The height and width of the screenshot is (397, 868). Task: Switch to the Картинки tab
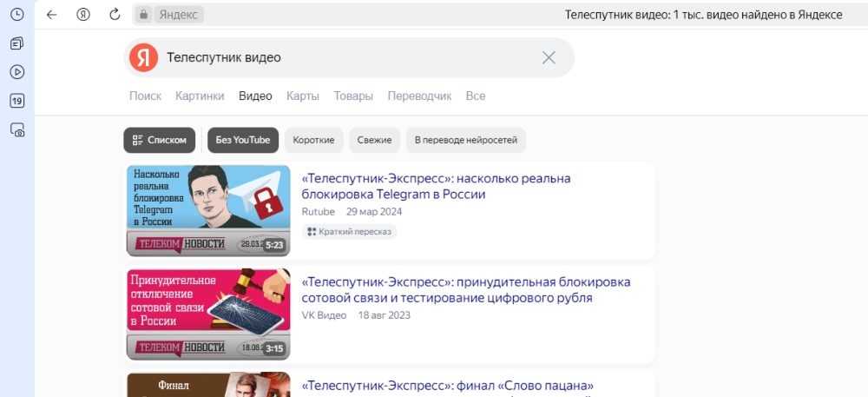(x=200, y=96)
